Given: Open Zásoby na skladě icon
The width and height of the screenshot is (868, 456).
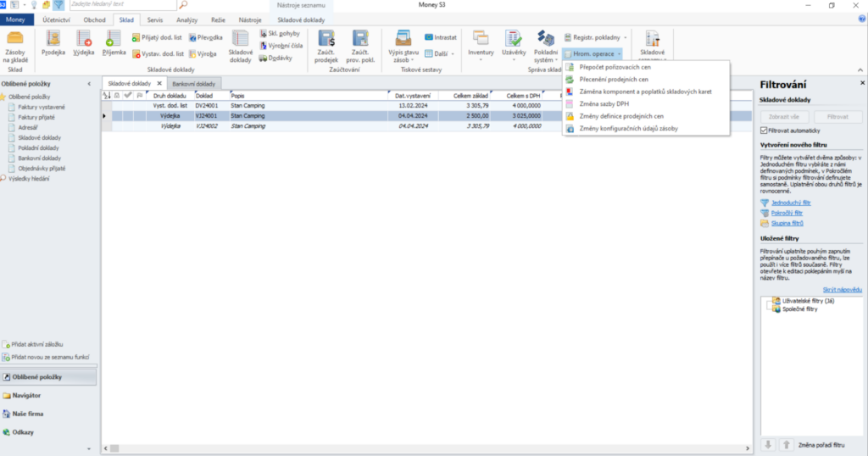Looking at the screenshot, I should [x=15, y=46].
